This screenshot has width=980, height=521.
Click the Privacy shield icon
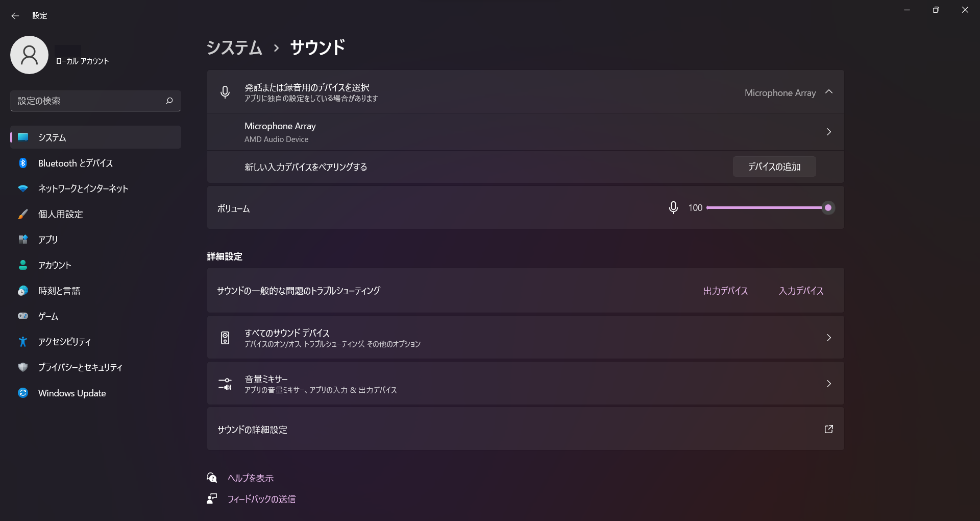pyautogui.click(x=23, y=367)
